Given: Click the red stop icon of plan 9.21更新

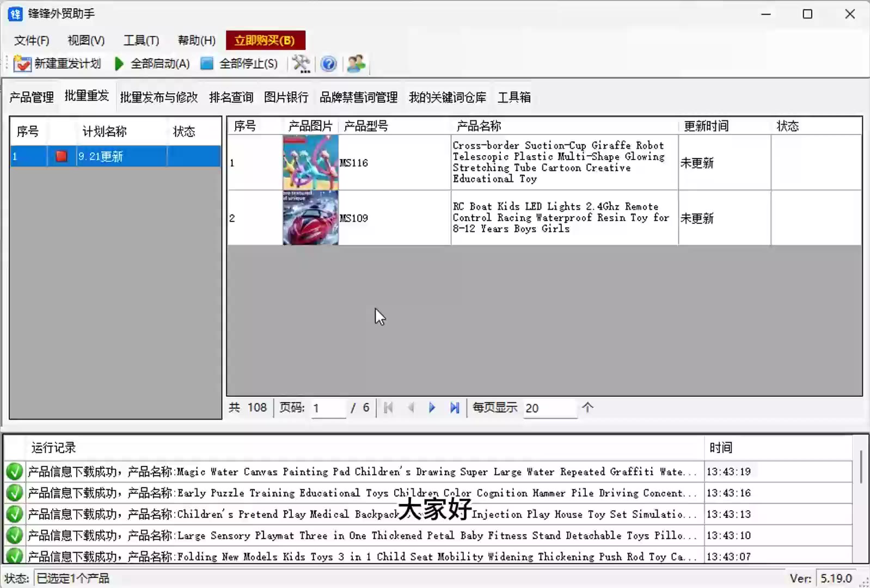Looking at the screenshot, I should (x=61, y=156).
